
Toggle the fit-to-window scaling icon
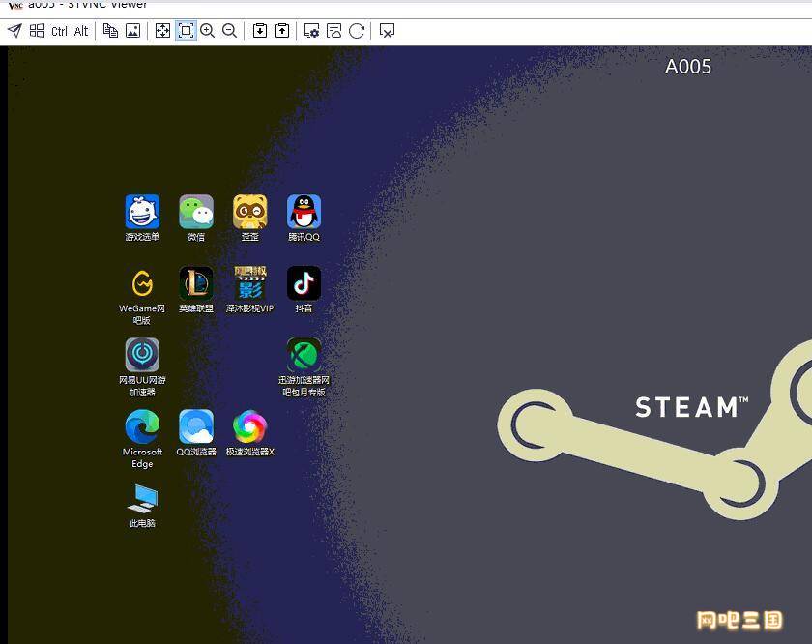(x=186, y=31)
